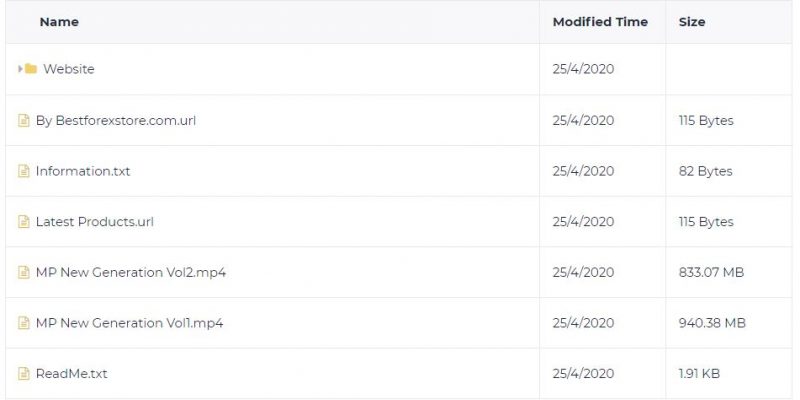The height and width of the screenshot is (400, 800).
Task: Open By Bestforexstore.com.url file
Action: point(116,120)
